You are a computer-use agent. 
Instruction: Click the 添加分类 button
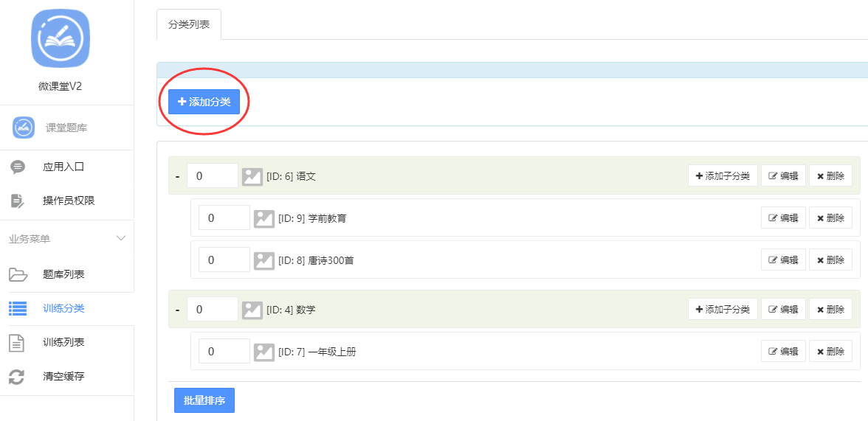204,102
